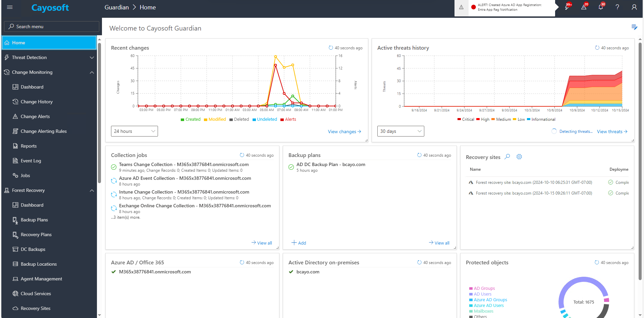Image resolution: width=644 pixels, height=318 pixels.
Task: Click View all in Backup plans
Action: click(439, 243)
